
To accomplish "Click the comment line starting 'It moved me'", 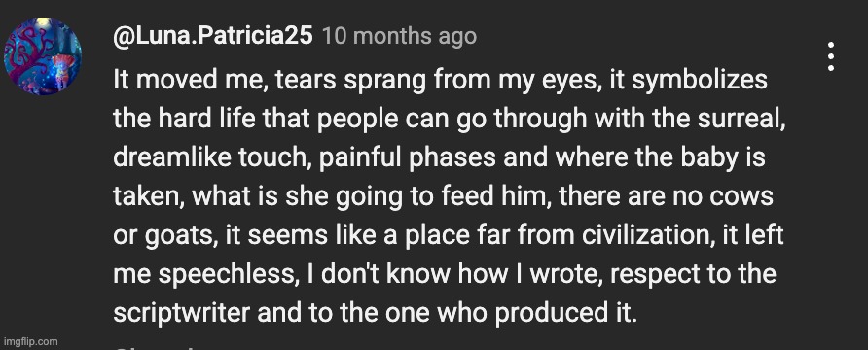I will pos(440,80).
